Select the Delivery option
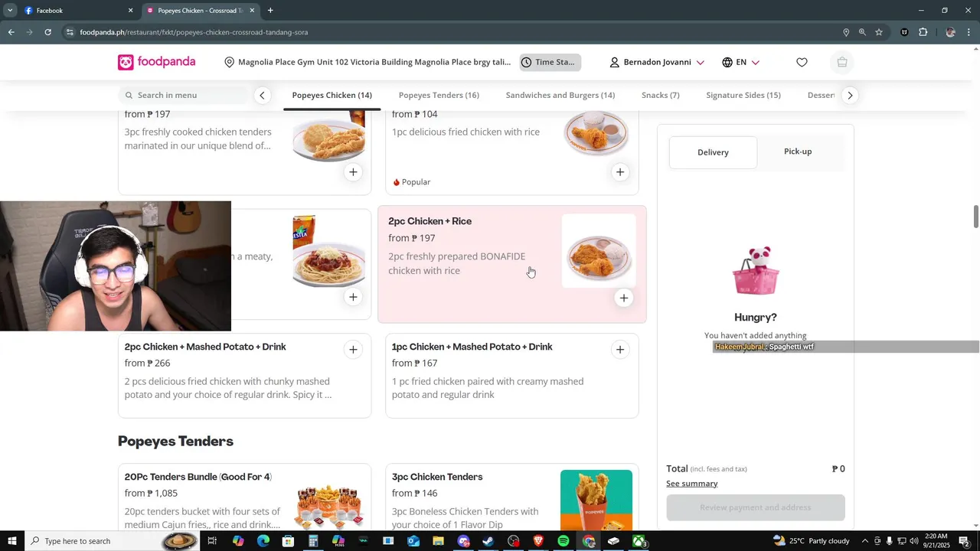This screenshot has width=980, height=551. coord(713,152)
